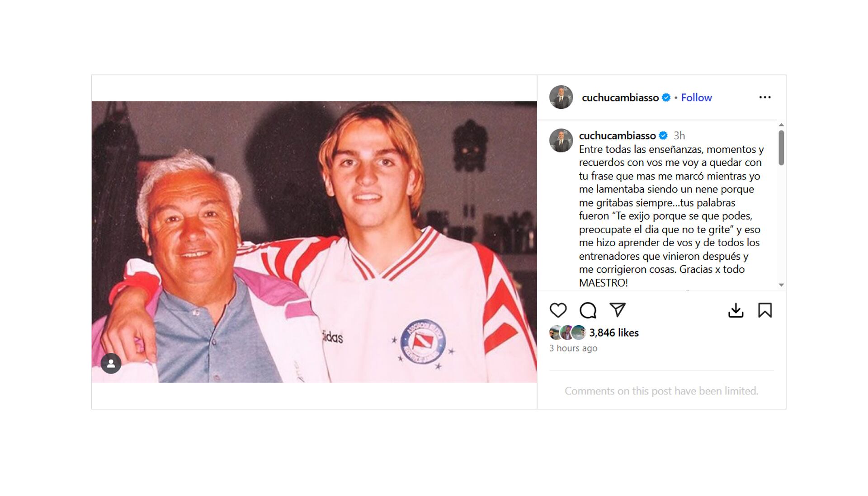Click the caption scrollbar thumb
Screen dimensions: 868x496
pyautogui.click(x=781, y=148)
